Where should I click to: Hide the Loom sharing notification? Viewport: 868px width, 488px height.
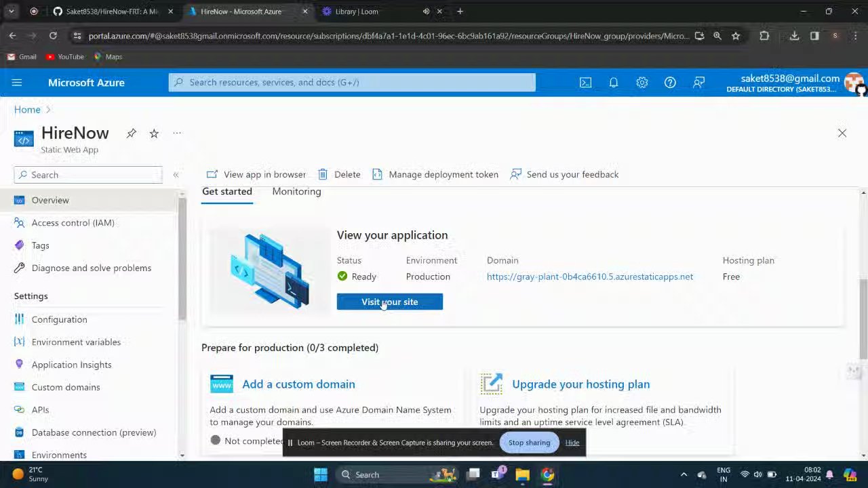[572, 443]
